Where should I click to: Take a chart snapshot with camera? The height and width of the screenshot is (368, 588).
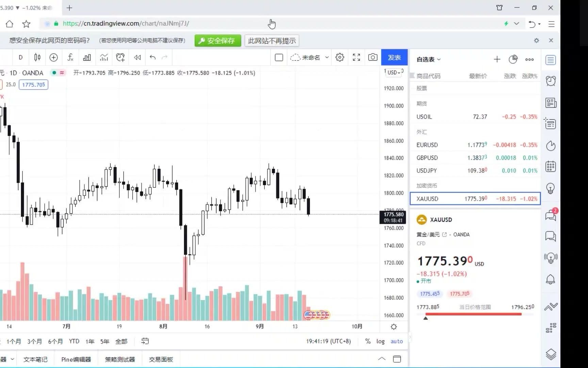pyautogui.click(x=373, y=57)
